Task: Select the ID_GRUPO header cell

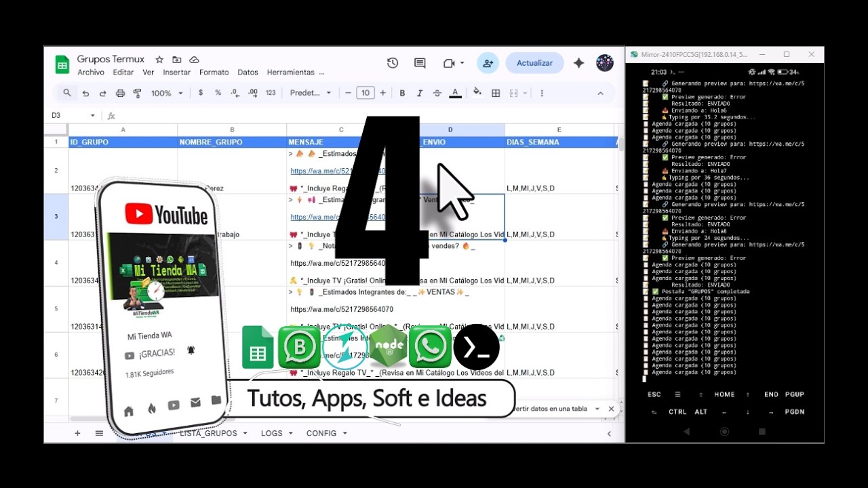Action: click(x=123, y=142)
